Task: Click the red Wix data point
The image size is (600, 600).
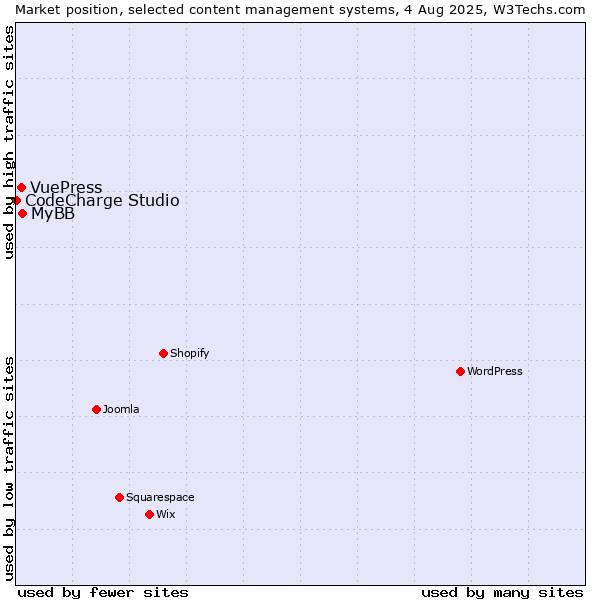Action: pos(150,515)
